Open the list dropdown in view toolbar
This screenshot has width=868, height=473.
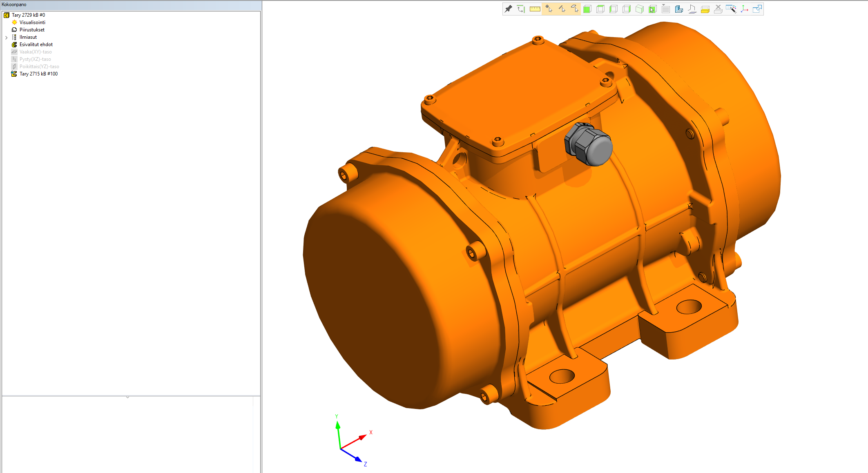[665, 9]
